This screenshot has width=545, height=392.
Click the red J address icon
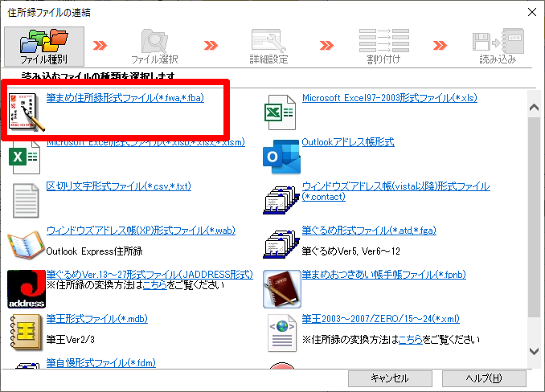[27, 289]
